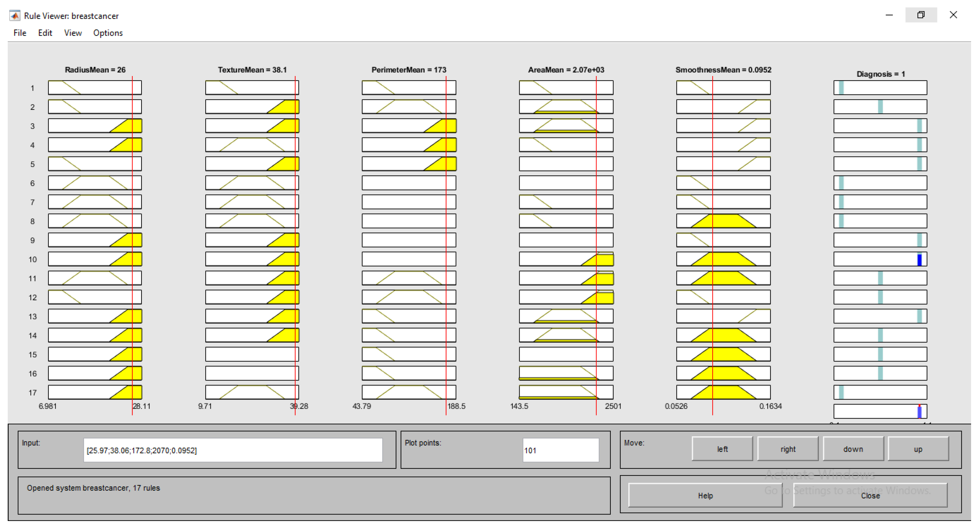Click the MATLAB icon in title bar
Screen dimensions: 980x529
pos(15,15)
